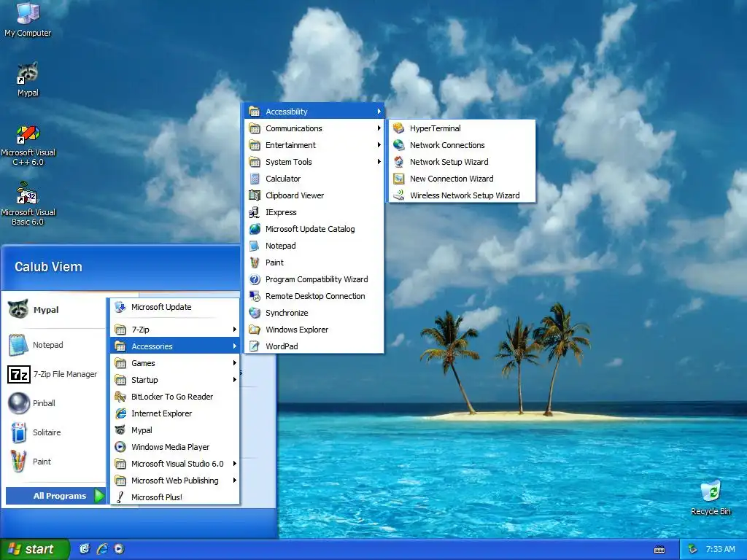Open Microsoft Update from All Programs

point(175,307)
